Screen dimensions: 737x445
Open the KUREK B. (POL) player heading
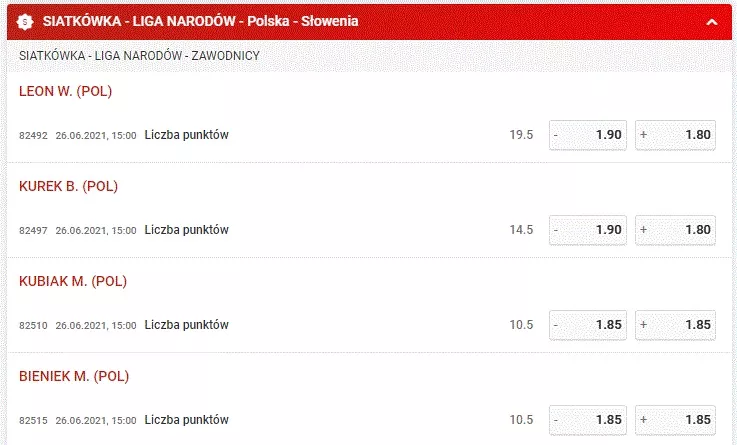point(68,186)
